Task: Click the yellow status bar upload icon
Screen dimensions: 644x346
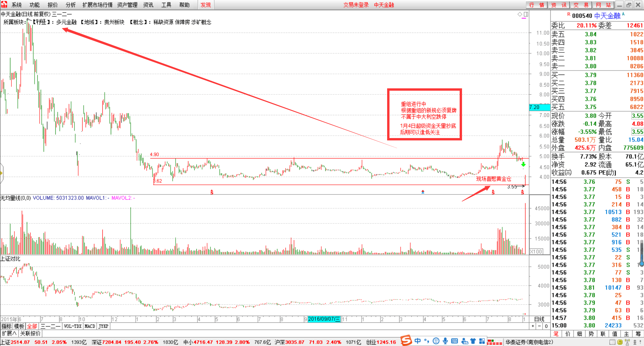Action: 620,342
